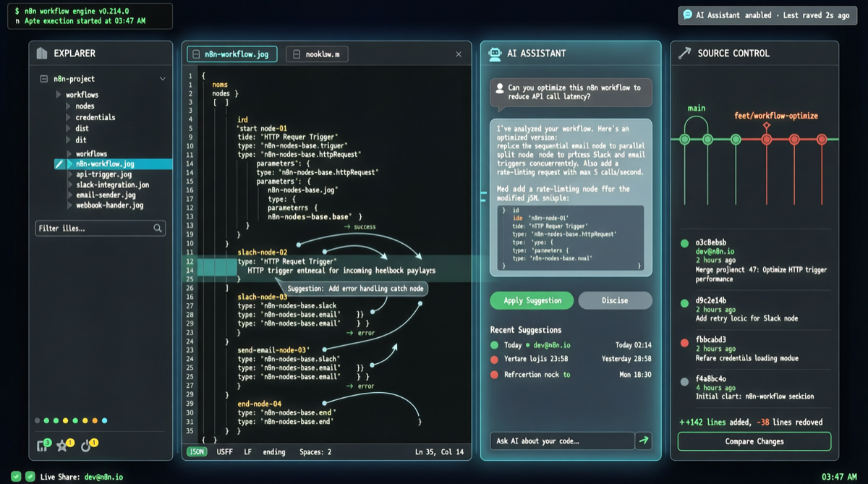Click the Compare Changes button

(754, 441)
